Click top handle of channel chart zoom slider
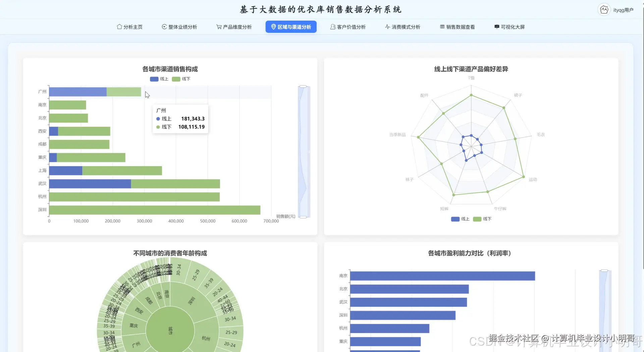Screen dimensions: 644x352 point(303,86)
